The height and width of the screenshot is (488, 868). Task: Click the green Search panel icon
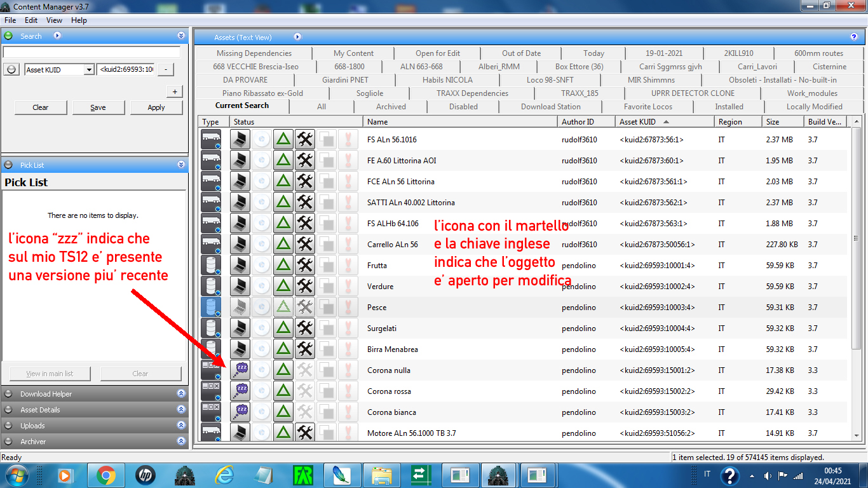point(9,36)
